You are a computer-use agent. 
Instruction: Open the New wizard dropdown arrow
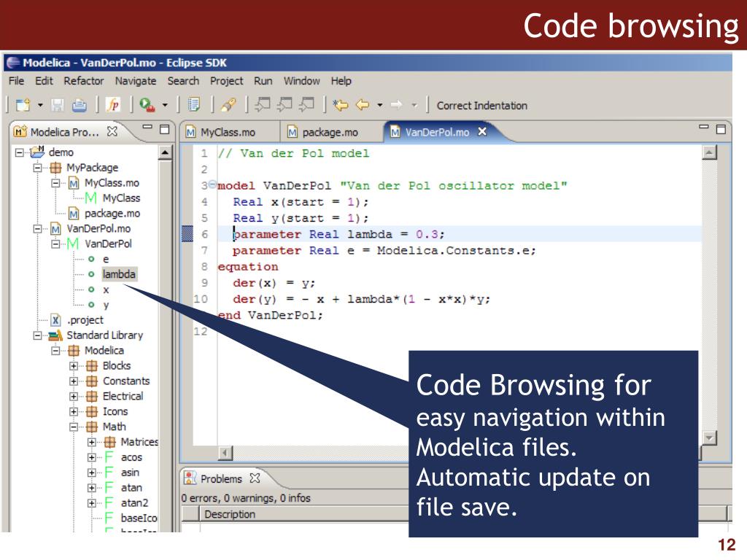(40, 105)
